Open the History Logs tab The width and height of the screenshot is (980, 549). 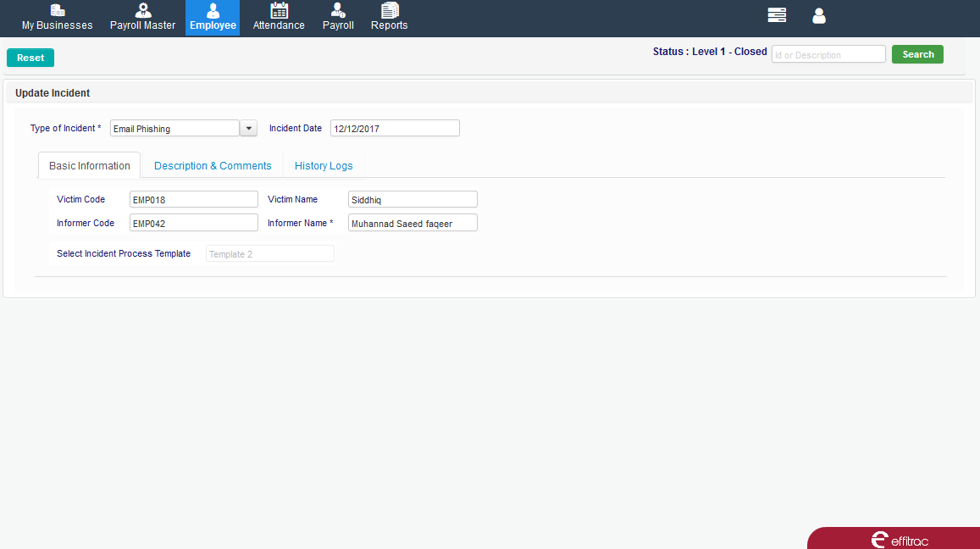pyautogui.click(x=324, y=166)
